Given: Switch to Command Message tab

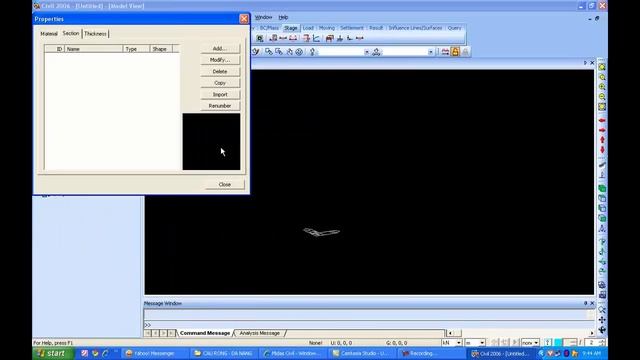Looking at the screenshot, I should pyautogui.click(x=205, y=333).
